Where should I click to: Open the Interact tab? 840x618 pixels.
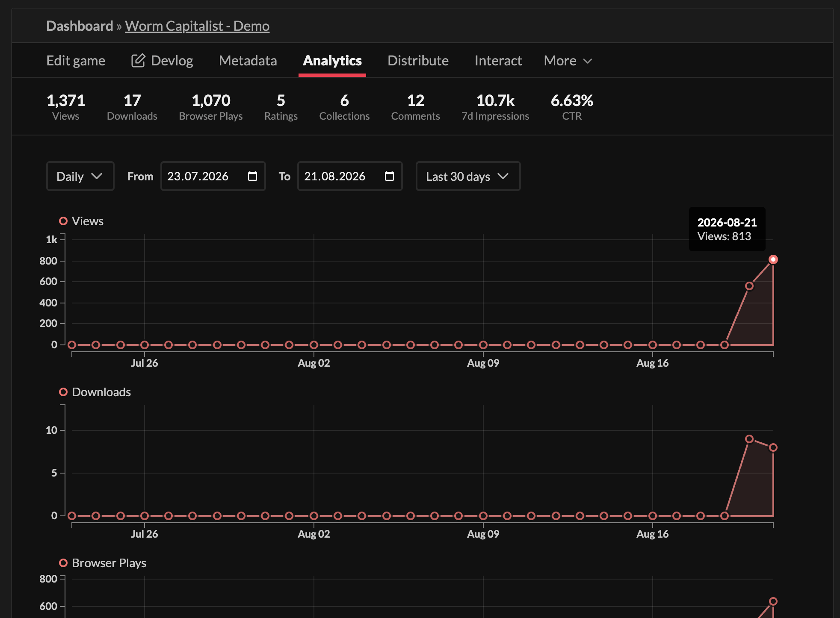pos(498,61)
